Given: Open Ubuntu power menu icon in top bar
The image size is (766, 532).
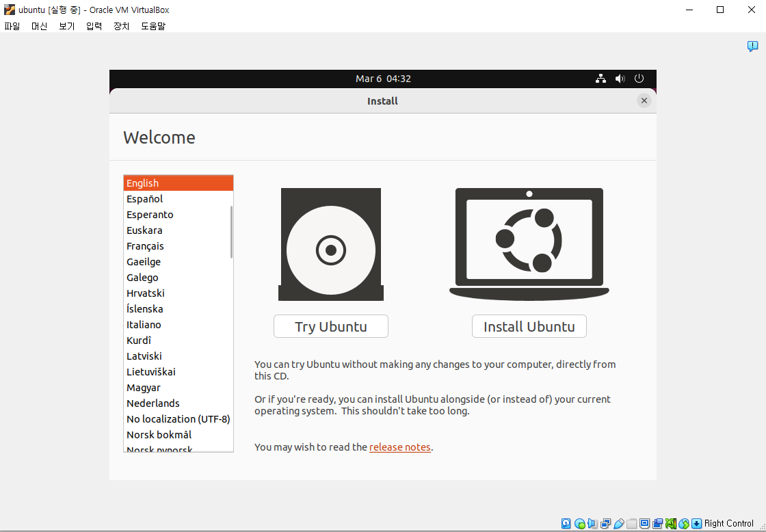Looking at the screenshot, I should point(639,79).
